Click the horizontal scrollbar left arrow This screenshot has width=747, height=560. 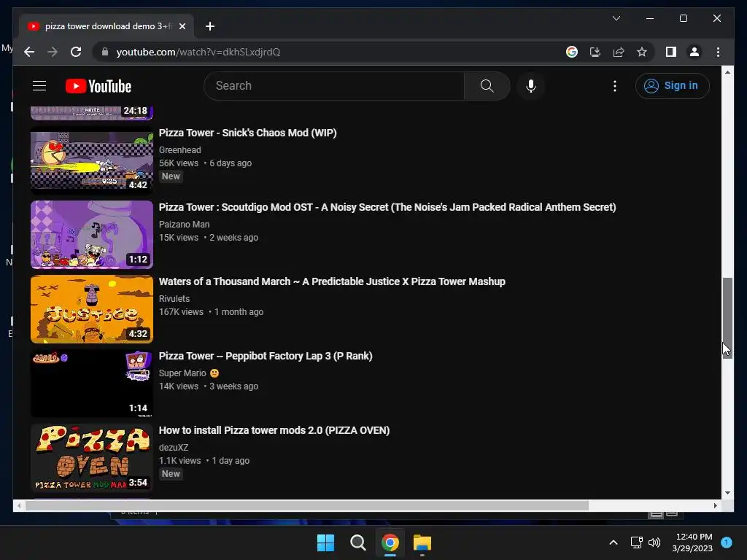[x=18, y=506]
